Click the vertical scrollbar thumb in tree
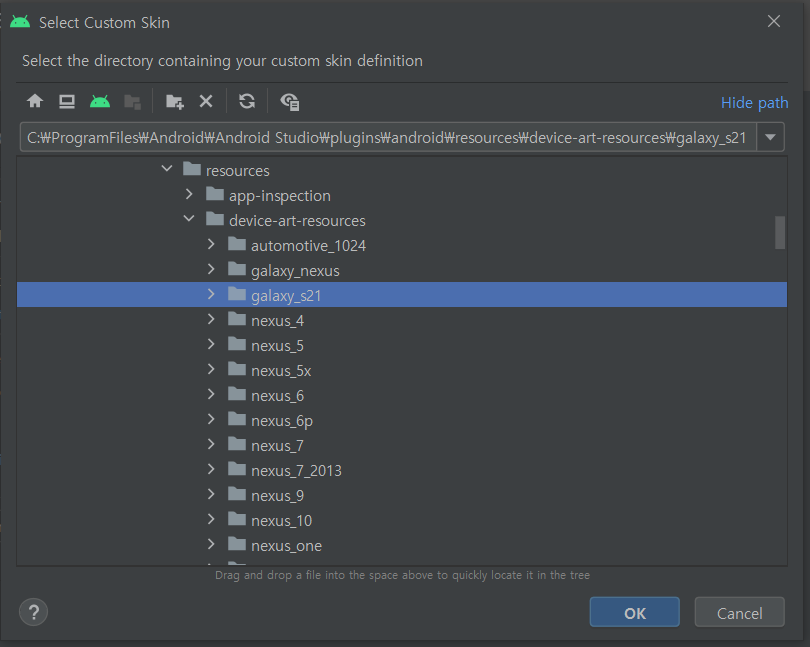The width and height of the screenshot is (810, 647). [780, 233]
